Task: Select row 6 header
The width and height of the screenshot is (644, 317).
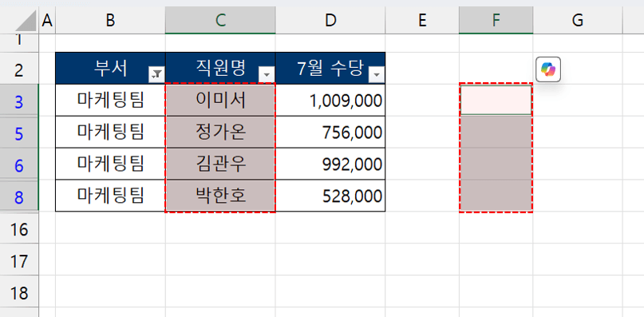Action: (19, 164)
